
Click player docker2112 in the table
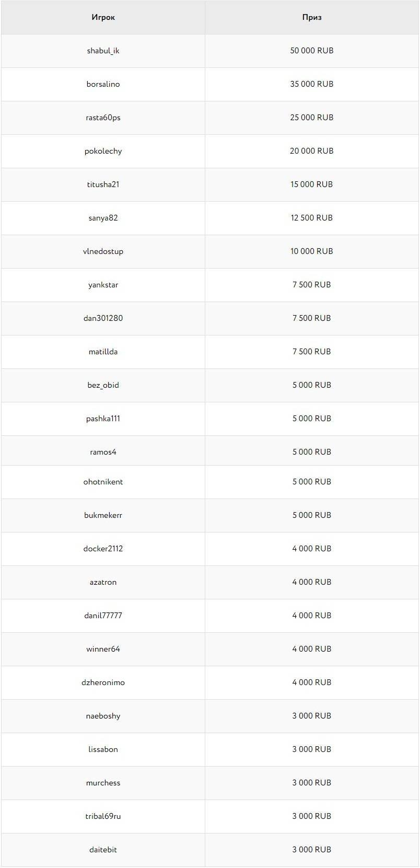point(103,549)
